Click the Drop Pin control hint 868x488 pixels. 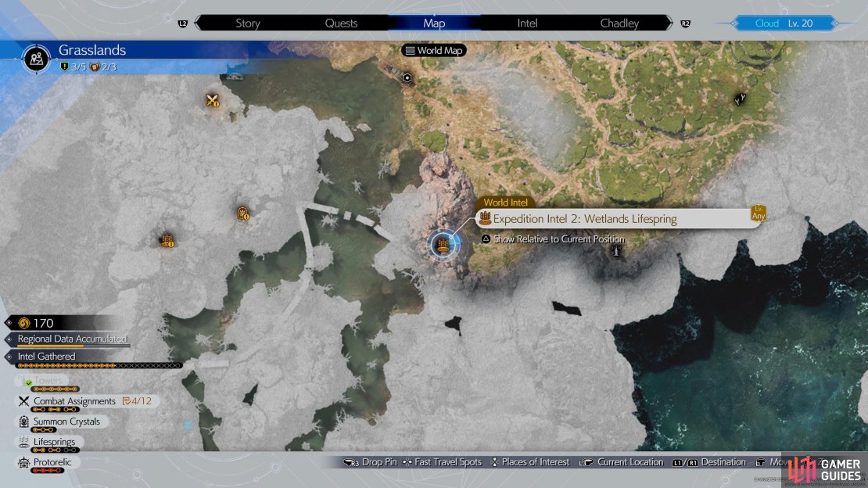(x=370, y=462)
